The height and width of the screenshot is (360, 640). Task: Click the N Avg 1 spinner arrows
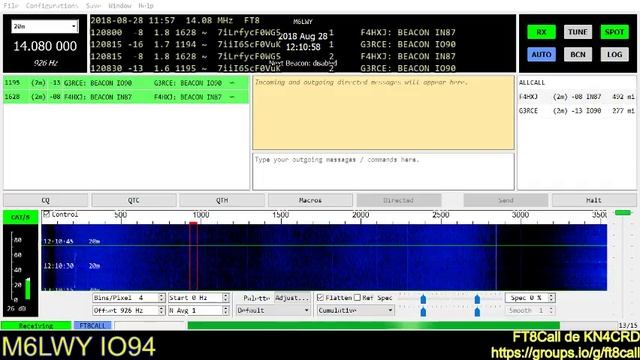[x=226, y=311]
